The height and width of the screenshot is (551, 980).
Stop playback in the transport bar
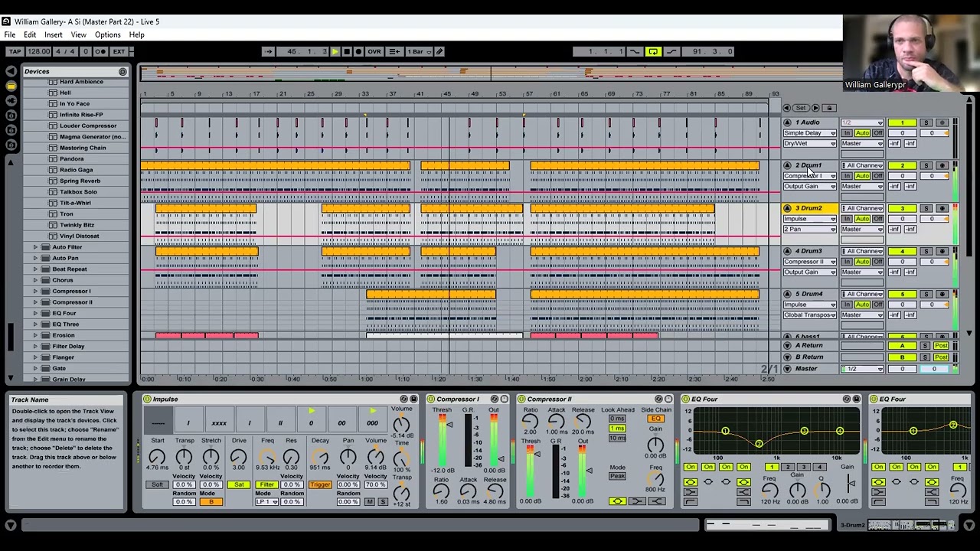pos(346,51)
